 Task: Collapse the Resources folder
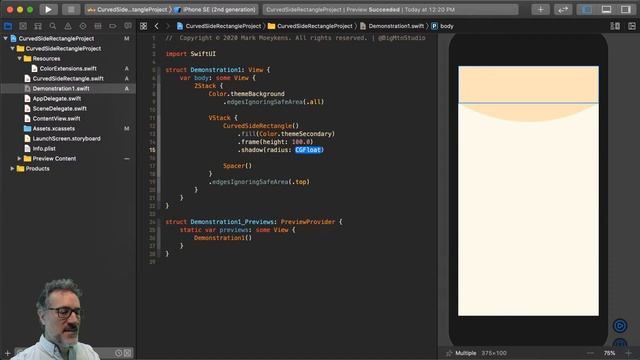point(19,58)
